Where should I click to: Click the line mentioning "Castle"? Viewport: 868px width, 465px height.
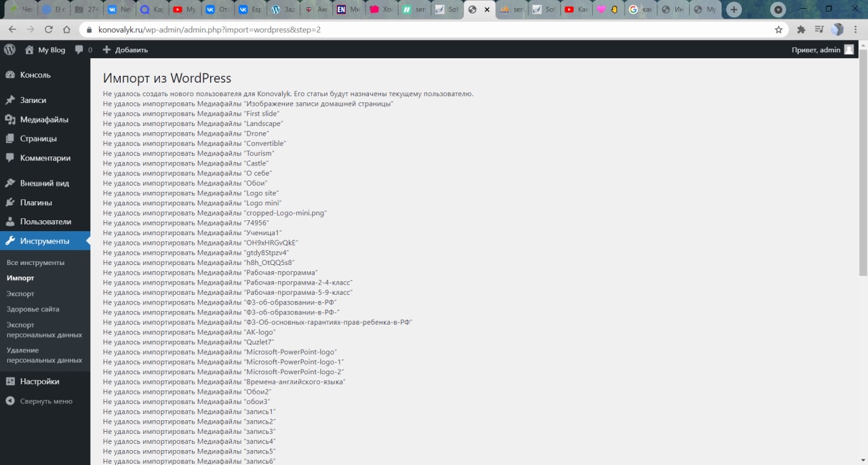tap(186, 163)
